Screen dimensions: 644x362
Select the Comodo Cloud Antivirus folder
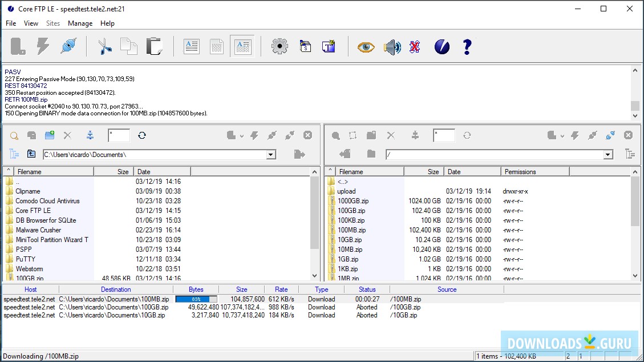47,201
